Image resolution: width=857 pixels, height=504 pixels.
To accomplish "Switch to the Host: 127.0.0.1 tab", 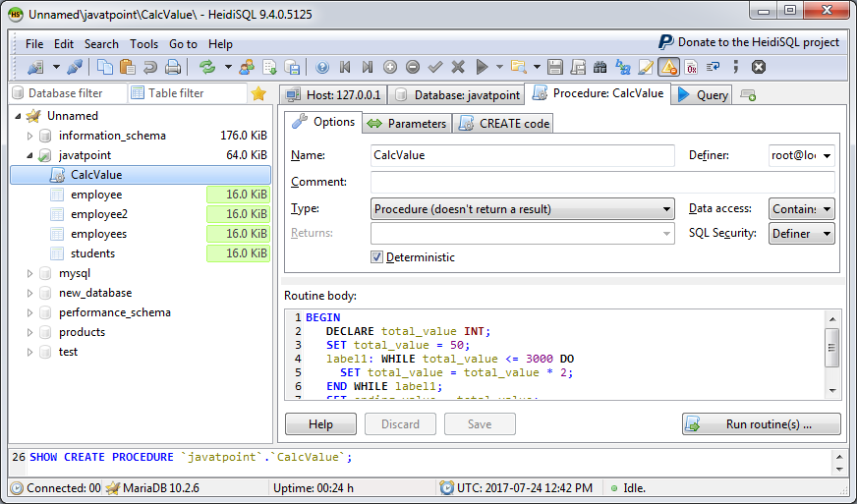I will coord(333,95).
